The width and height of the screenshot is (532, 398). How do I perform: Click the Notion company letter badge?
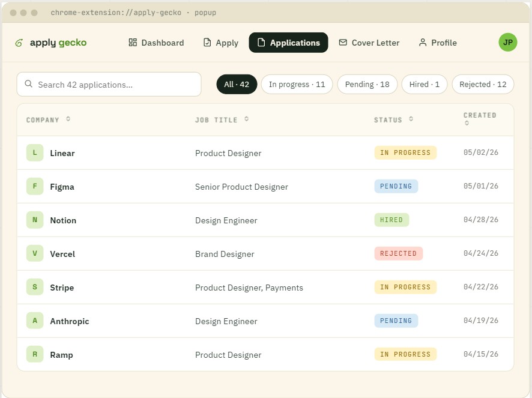pyautogui.click(x=35, y=220)
